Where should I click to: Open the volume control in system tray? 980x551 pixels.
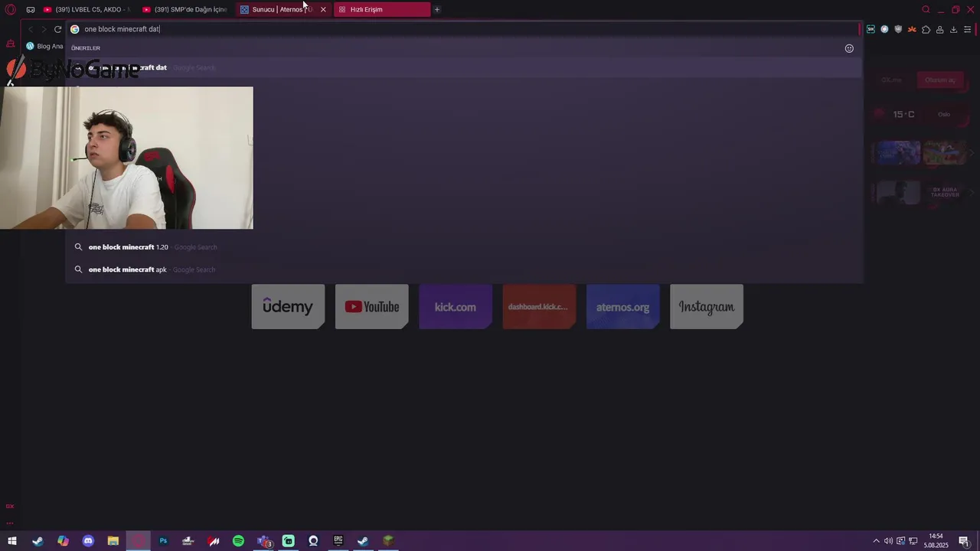pos(888,541)
